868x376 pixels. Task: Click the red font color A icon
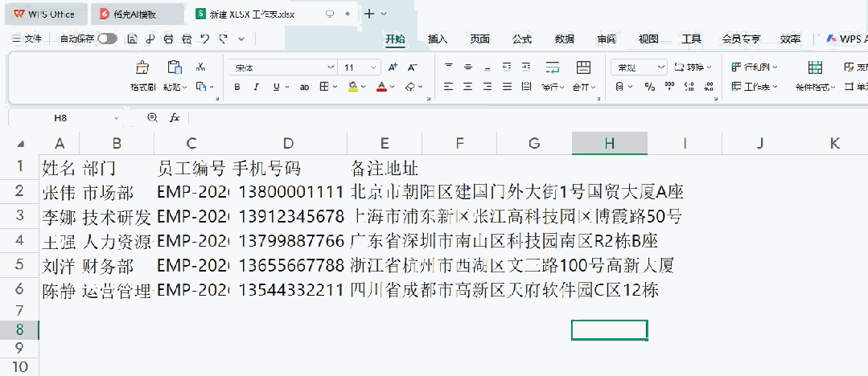tap(381, 87)
